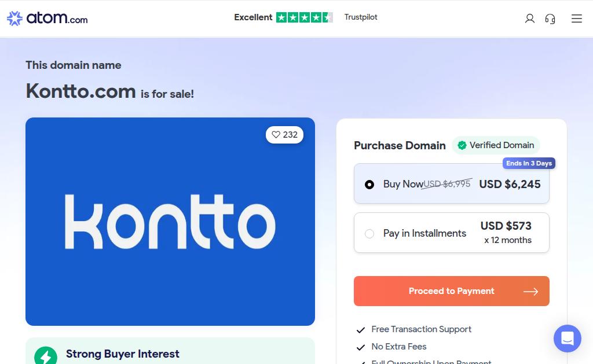Select the Pay in Installments radio option
The width and height of the screenshot is (593, 364).
tap(369, 234)
